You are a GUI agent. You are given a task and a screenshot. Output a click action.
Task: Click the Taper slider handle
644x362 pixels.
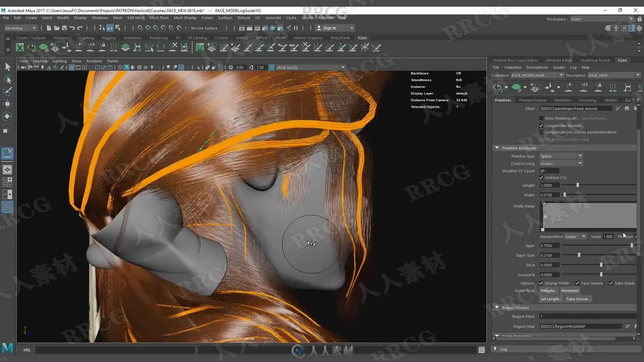click(632, 246)
